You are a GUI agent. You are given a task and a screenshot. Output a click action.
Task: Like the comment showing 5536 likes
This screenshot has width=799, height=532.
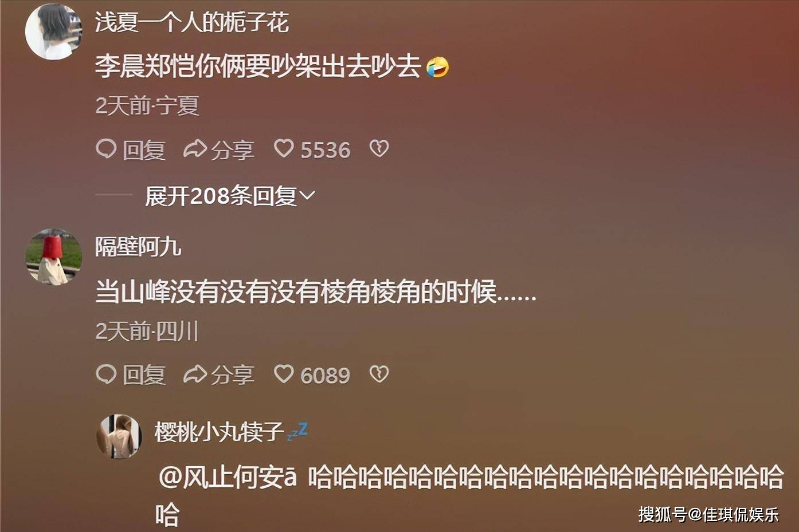(x=284, y=149)
